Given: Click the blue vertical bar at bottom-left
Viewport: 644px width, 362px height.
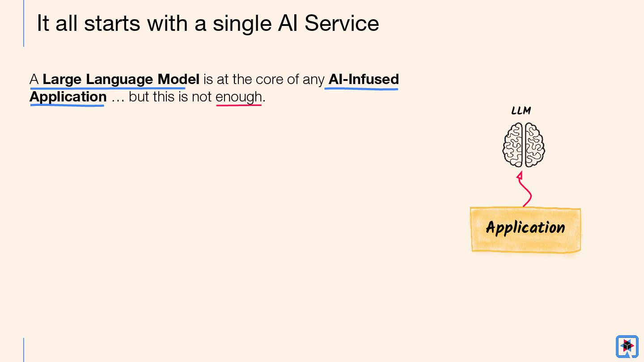Looking at the screenshot, I should click(x=24, y=349).
